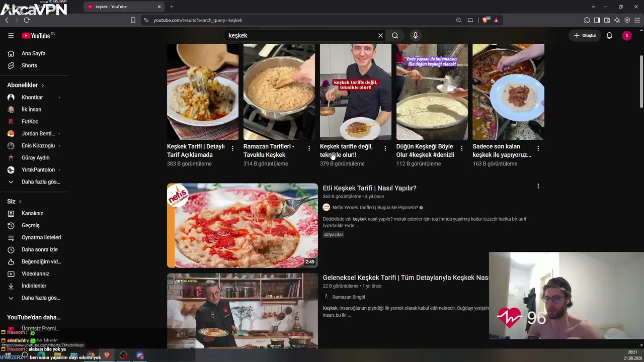
Task: Open more options for Etli Keşkek Tarifi video
Action: [538, 186]
